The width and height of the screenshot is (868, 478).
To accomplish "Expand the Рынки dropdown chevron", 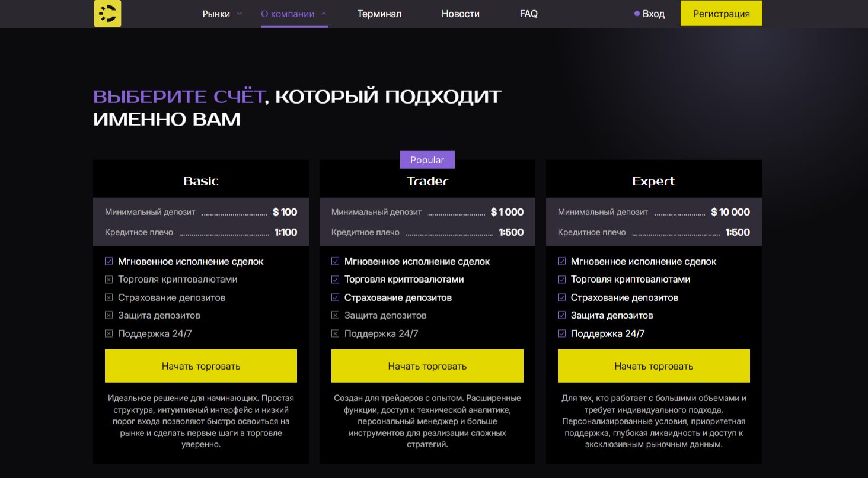I will point(240,13).
